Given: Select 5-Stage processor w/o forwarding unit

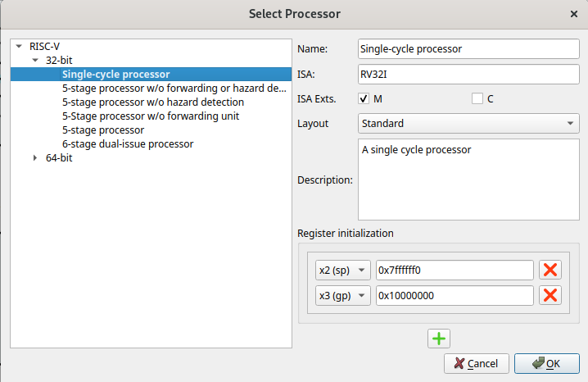Looking at the screenshot, I should (152, 116).
